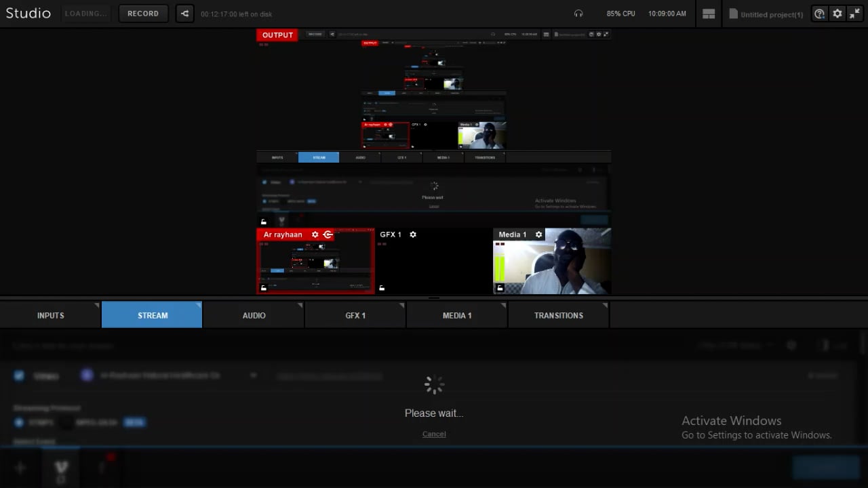Click the exit fullscreen arrows icon

855,14
